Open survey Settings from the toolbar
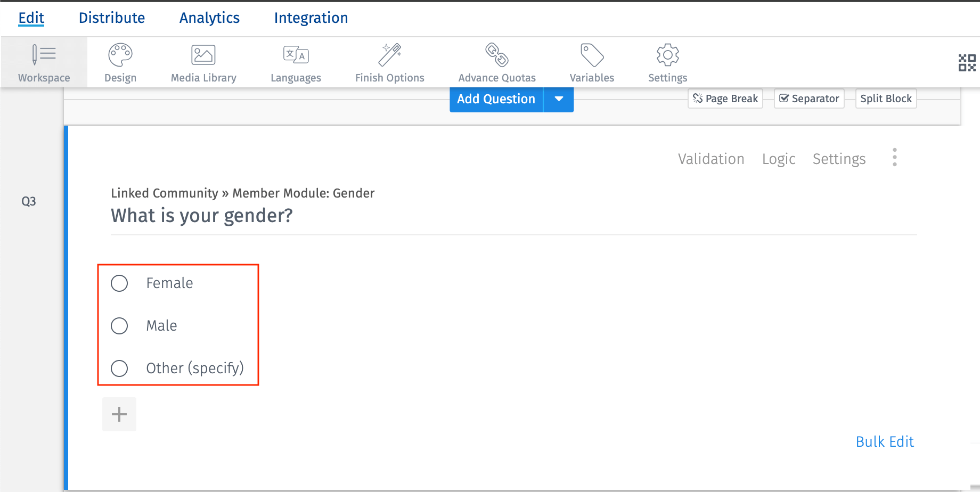This screenshot has width=980, height=492. click(667, 62)
